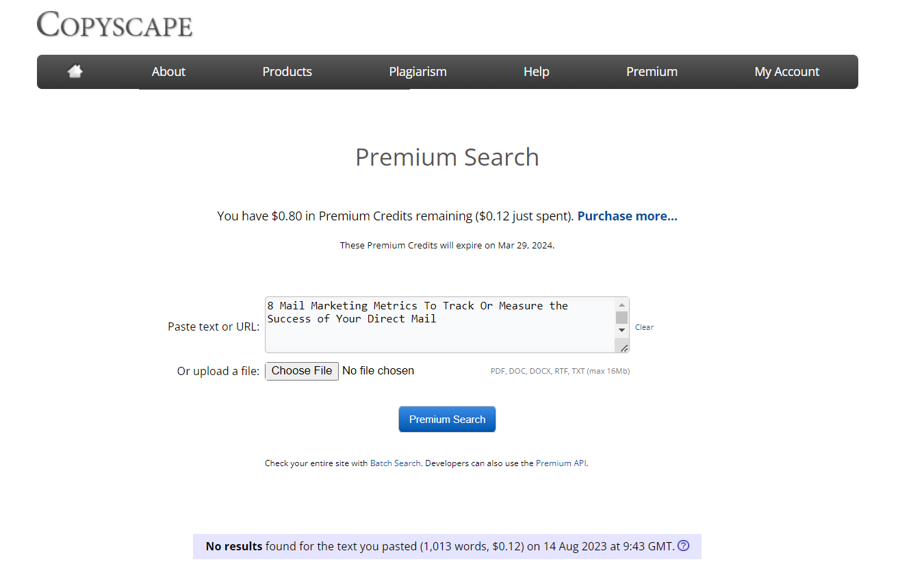Screen dimensions: 924x577
Task: Click the 'Or upload a file:' label
Action: 218,371
